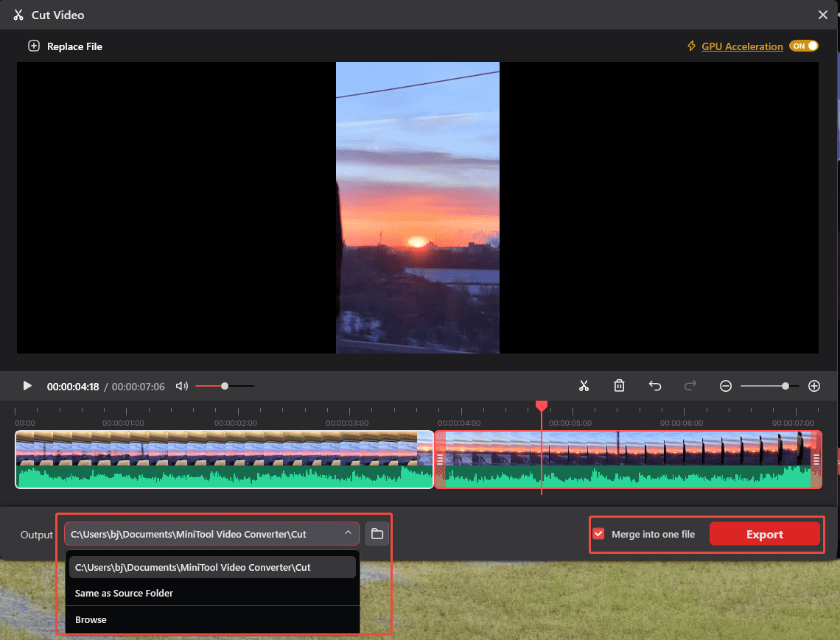840x640 pixels.
Task: Click the Replace File label
Action: tap(74, 46)
